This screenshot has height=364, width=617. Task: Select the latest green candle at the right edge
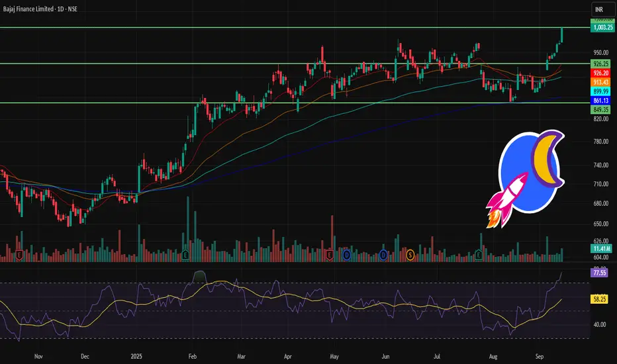point(562,34)
